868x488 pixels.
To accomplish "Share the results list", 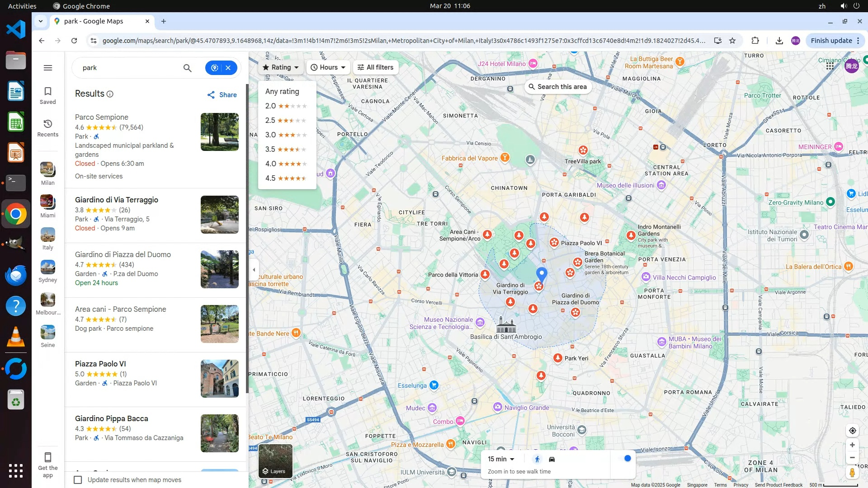I will pyautogui.click(x=222, y=95).
